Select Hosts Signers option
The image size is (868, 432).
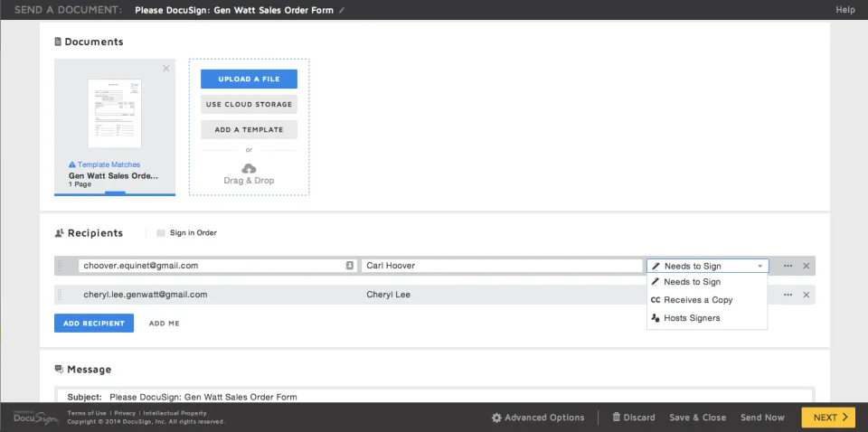click(707, 318)
